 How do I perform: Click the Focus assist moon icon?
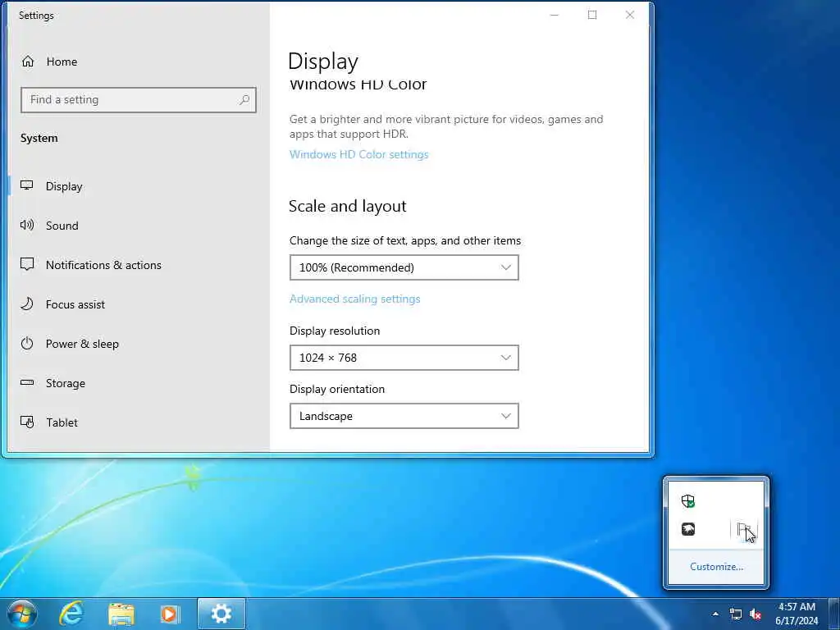(x=27, y=304)
